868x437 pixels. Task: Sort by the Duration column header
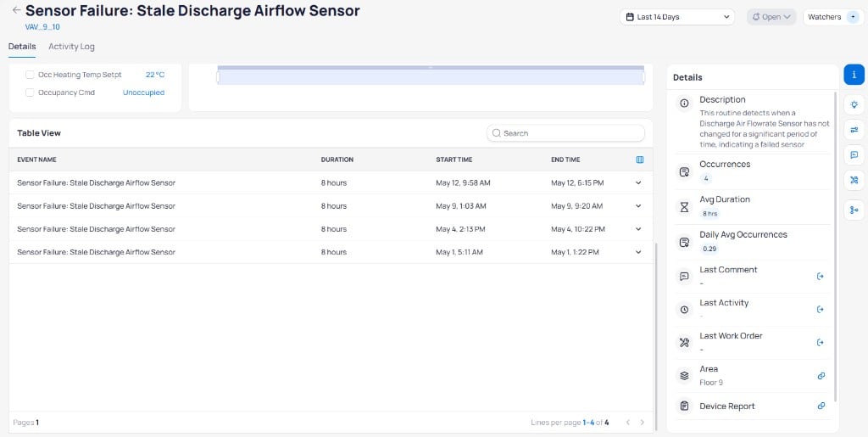(337, 160)
